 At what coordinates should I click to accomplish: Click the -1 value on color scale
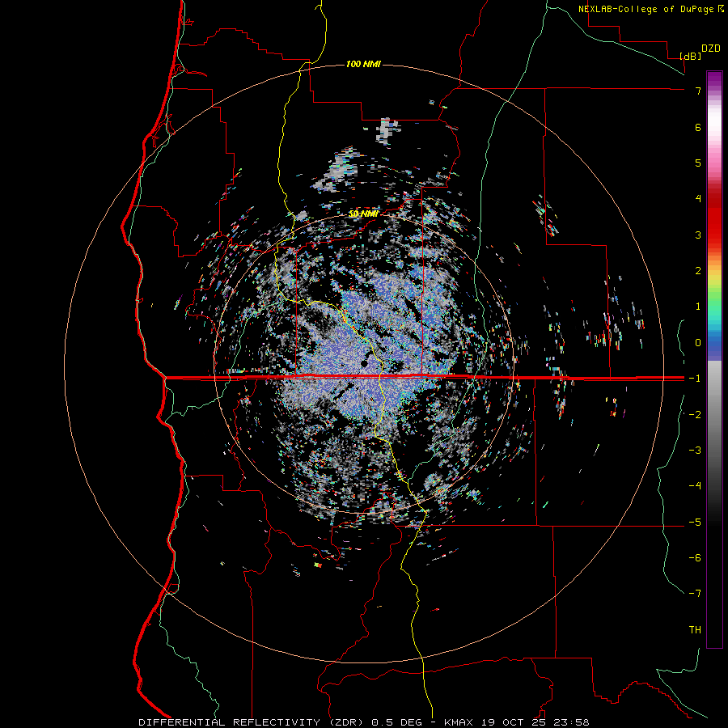695,379
